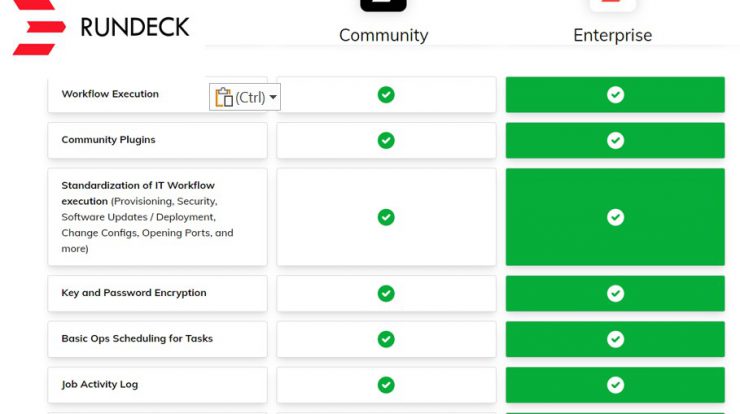Click Enterprise checkmark for Community Plugins
The image size is (740, 414).
point(615,141)
